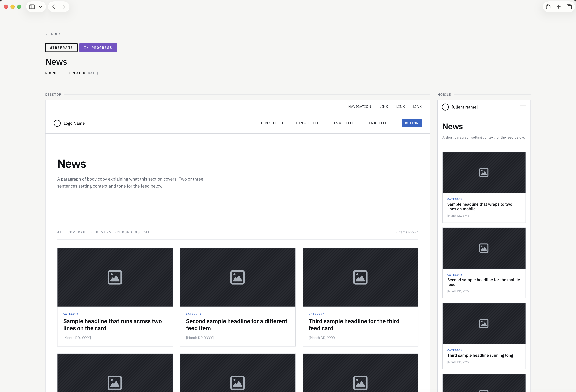This screenshot has width=576, height=392.
Task: Click image icon on second-row right desktop card
Action: click(x=360, y=383)
